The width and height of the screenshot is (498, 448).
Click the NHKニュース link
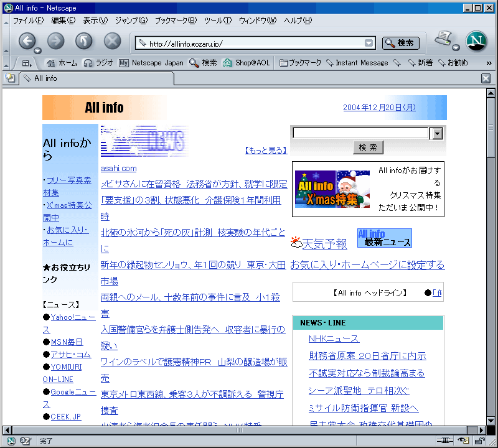(x=334, y=338)
